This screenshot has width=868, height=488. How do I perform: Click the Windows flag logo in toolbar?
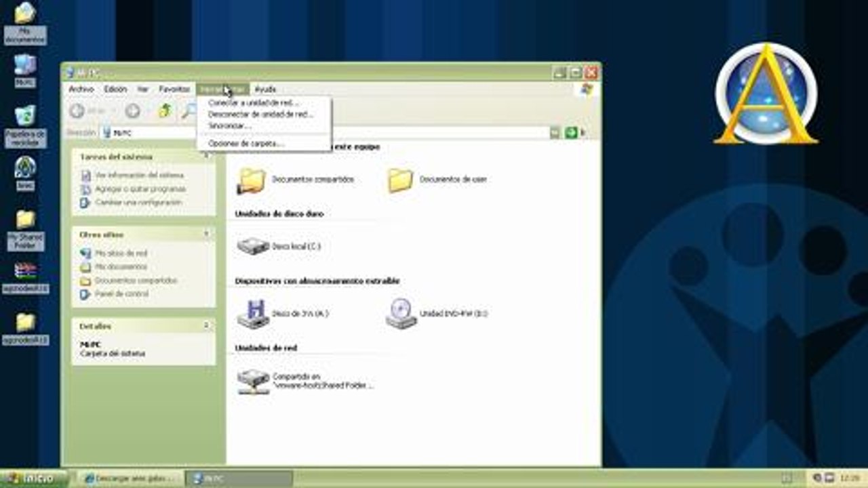click(587, 89)
